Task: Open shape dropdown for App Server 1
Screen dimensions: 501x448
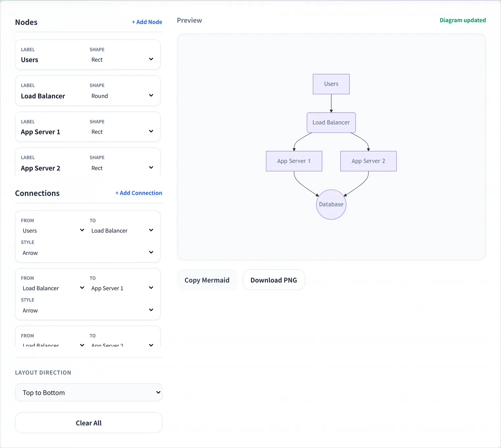Action: [122, 132]
